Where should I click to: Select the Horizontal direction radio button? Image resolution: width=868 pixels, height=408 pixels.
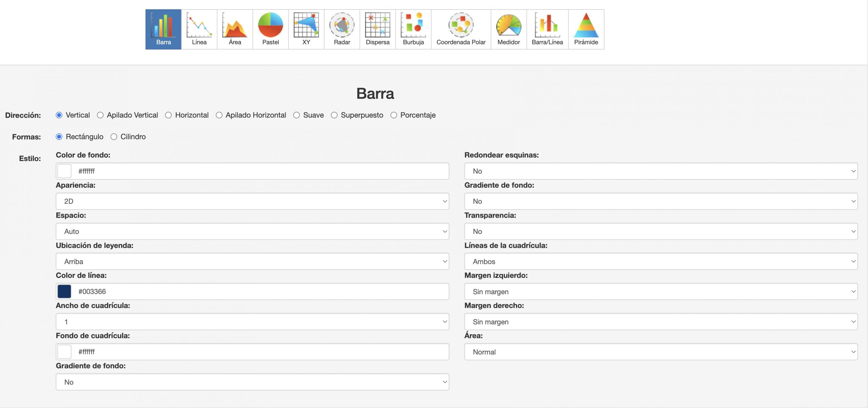[x=169, y=115]
